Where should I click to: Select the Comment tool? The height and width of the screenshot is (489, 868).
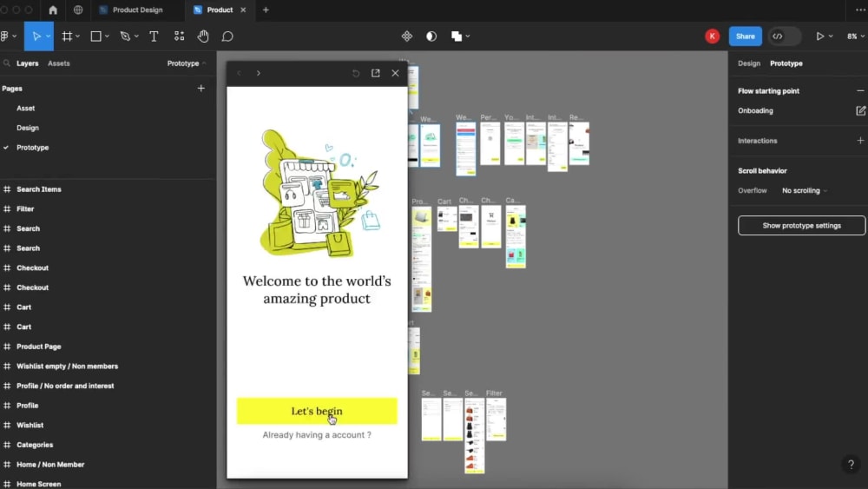(x=227, y=36)
